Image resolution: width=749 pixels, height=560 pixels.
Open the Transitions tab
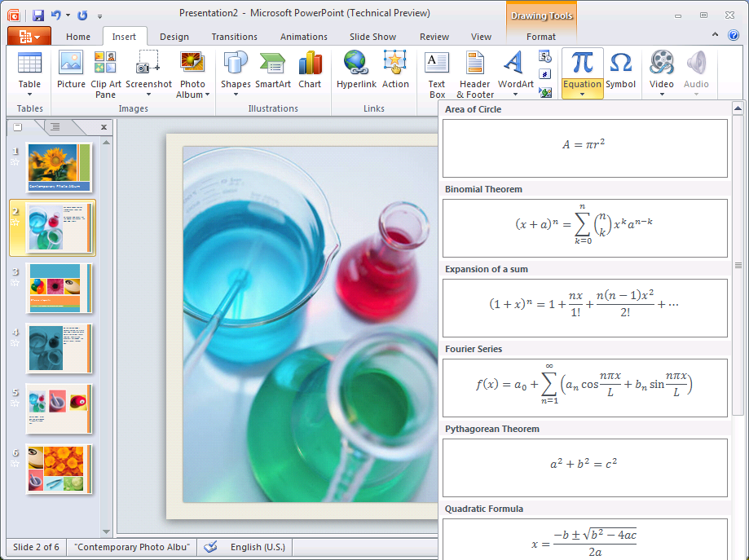[234, 37]
